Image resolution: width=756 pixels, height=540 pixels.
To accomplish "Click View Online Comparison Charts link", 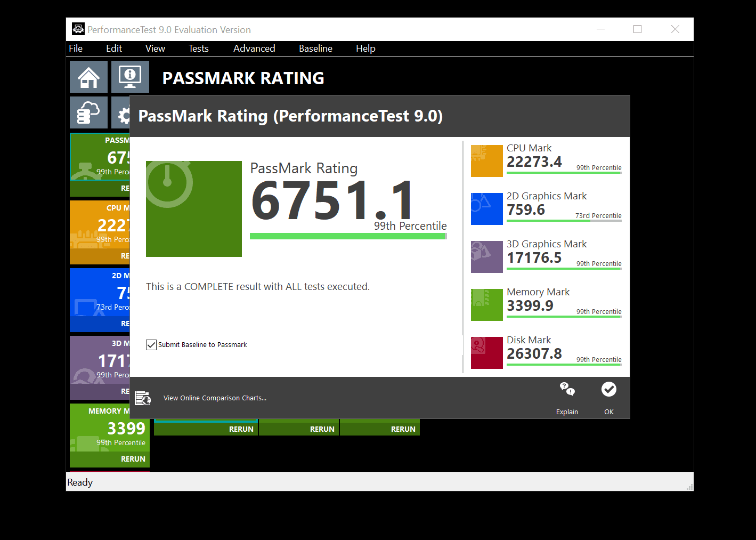I will tap(215, 398).
